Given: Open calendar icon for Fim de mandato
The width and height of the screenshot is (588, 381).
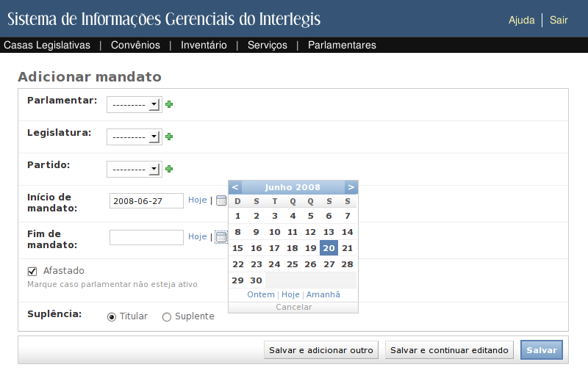Looking at the screenshot, I should coord(221,237).
